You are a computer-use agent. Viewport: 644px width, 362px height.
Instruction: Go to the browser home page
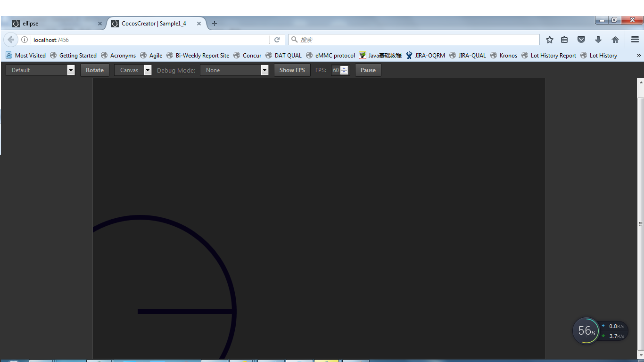click(615, 40)
